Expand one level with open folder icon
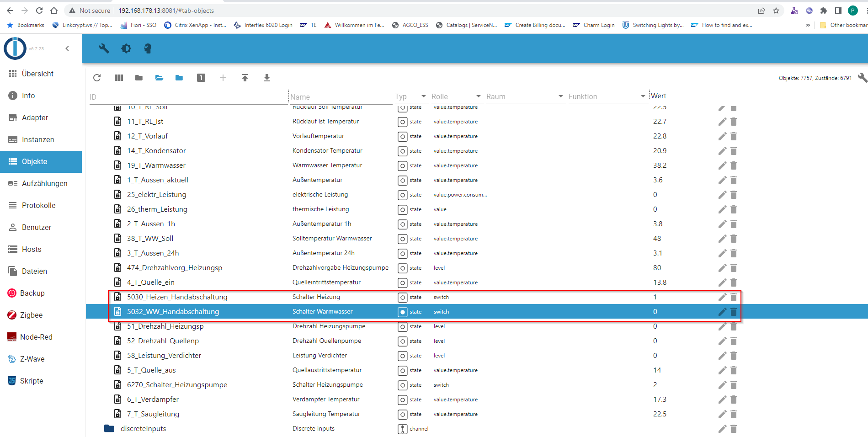The width and height of the screenshot is (868, 437). tap(159, 78)
